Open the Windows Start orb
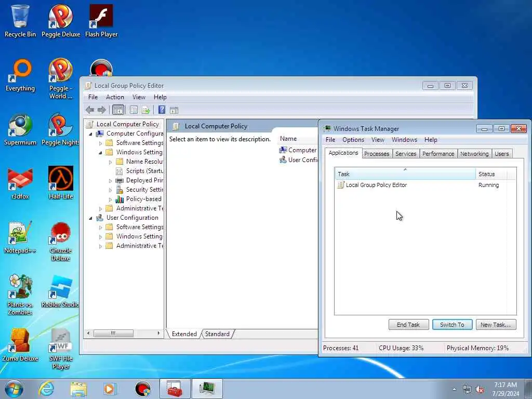This screenshot has width=532, height=399. (x=14, y=389)
